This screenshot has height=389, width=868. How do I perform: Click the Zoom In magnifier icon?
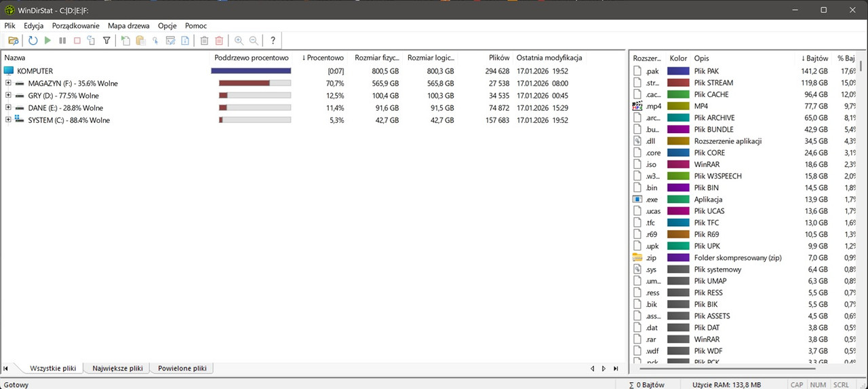239,41
